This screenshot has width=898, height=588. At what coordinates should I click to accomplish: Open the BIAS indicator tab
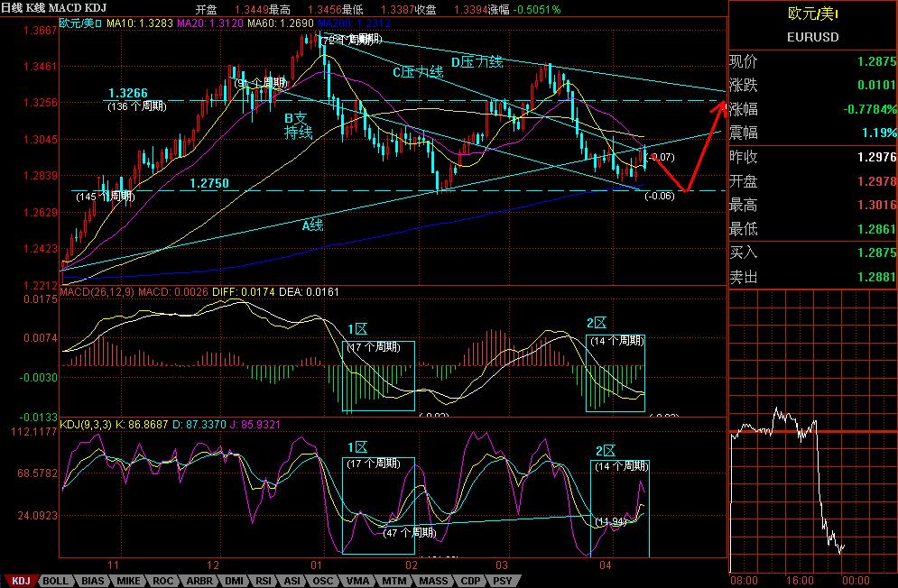pyautogui.click(x=92, y=581)
